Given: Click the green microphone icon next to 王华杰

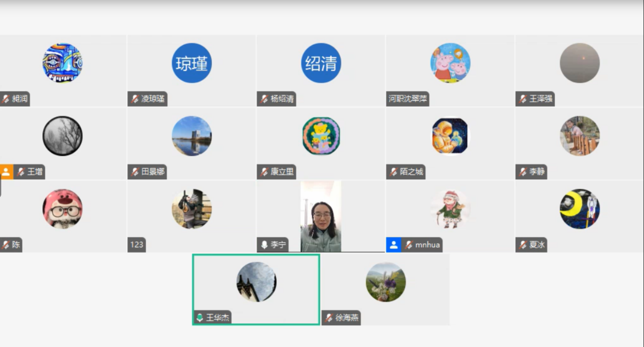Looking at the screenshot, I should [x=200, y=318].
